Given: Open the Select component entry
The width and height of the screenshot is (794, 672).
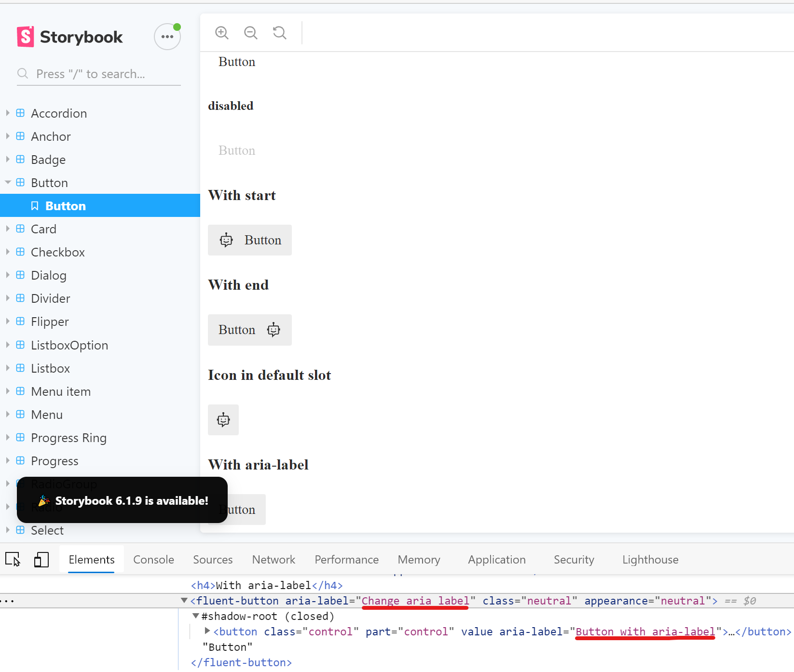Looking at the screenshot, I should (x=47, y=530).
